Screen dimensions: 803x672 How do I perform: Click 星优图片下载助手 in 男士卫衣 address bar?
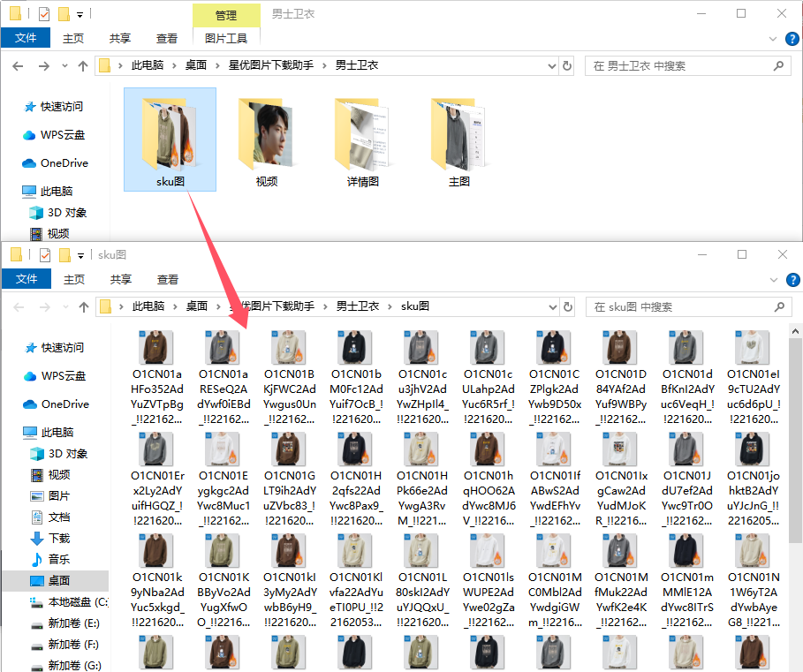pyautogui.click(x=271, y=65)
